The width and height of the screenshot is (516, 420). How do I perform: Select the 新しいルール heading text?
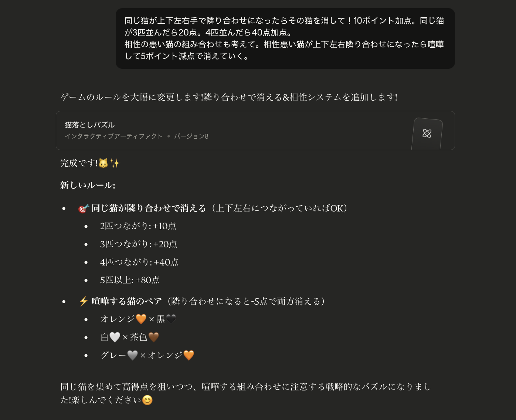click(87, 185)
